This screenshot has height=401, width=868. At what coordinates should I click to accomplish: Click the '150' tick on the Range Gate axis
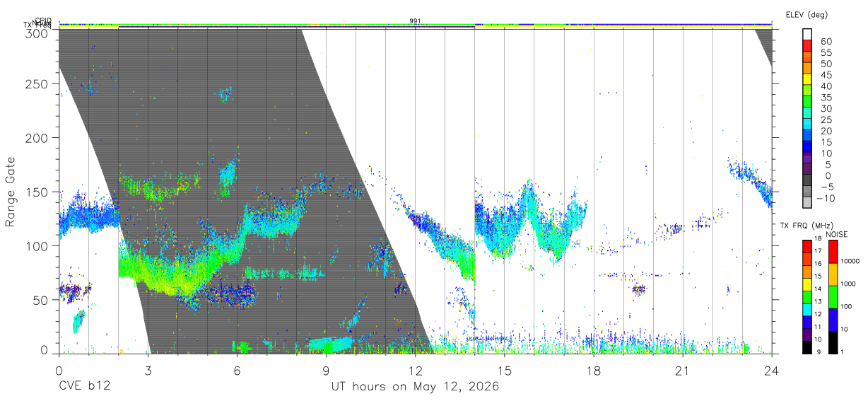click(37, 192)
